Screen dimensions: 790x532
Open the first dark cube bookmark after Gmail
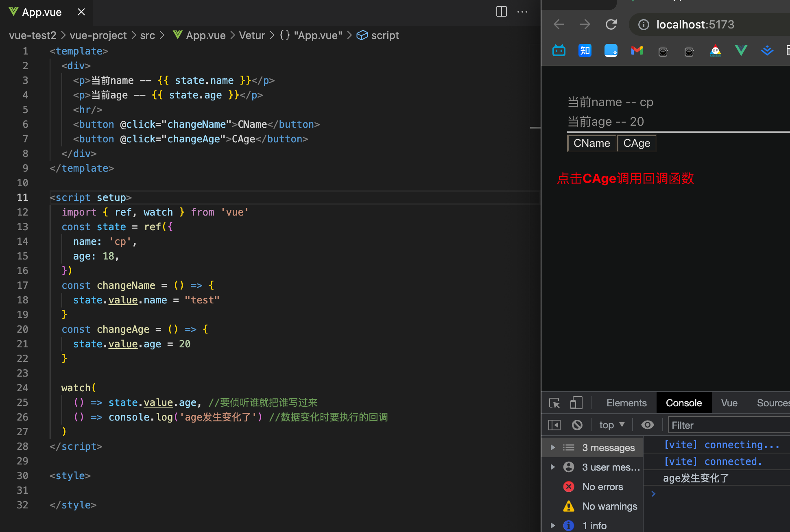[663, 51]
